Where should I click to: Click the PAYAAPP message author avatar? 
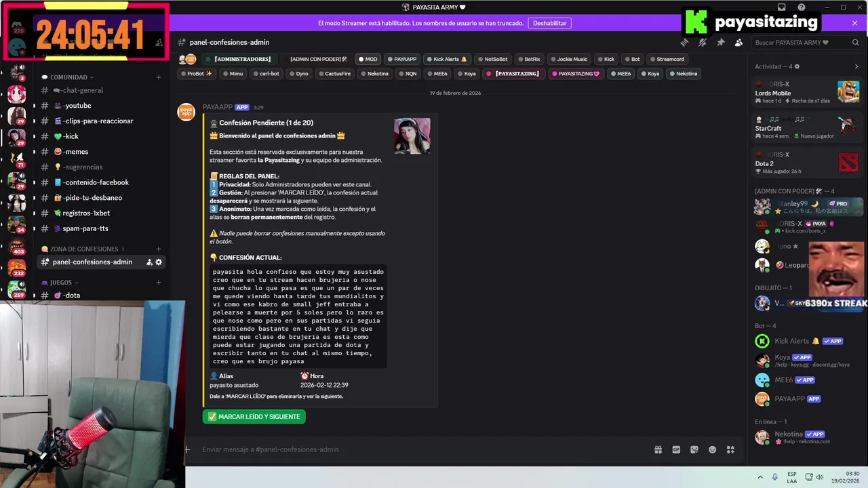186,112
